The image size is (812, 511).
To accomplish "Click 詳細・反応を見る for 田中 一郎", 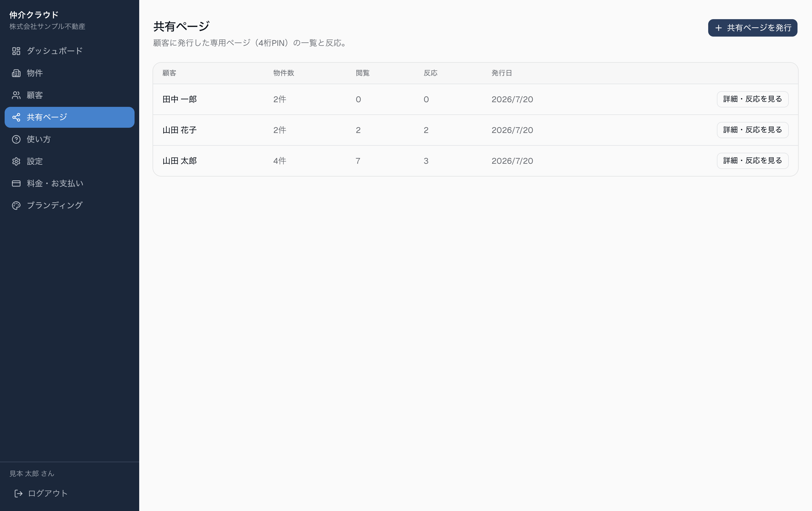I will point(752,99).
